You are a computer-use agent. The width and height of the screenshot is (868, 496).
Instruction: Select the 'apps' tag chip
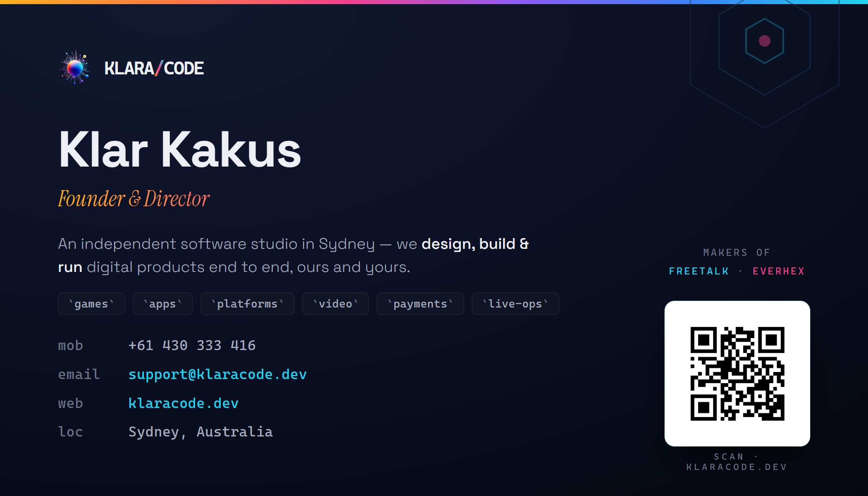pos(162,304)
